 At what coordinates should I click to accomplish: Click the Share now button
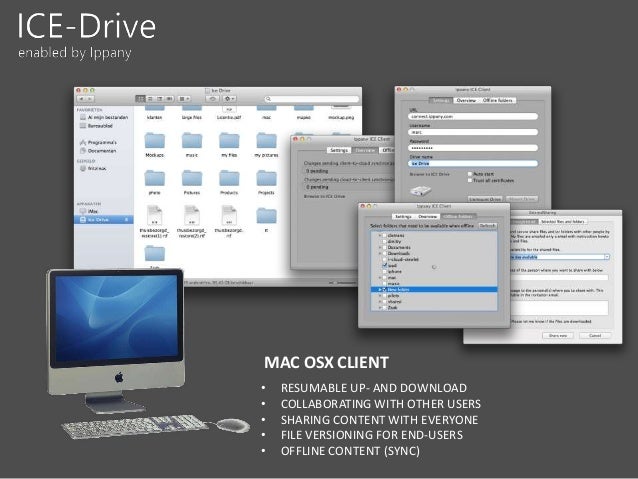pyautogui.click(x=558, y=336)
